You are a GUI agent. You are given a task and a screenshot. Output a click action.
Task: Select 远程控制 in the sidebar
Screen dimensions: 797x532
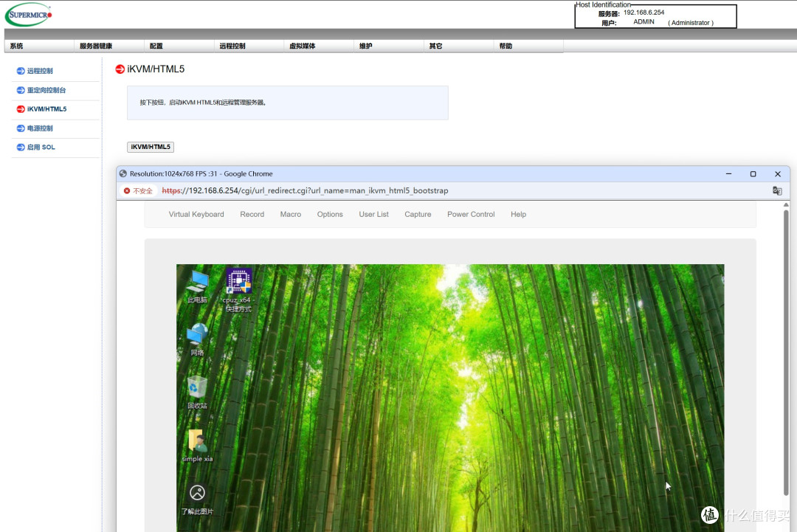[x=40, y=71]
